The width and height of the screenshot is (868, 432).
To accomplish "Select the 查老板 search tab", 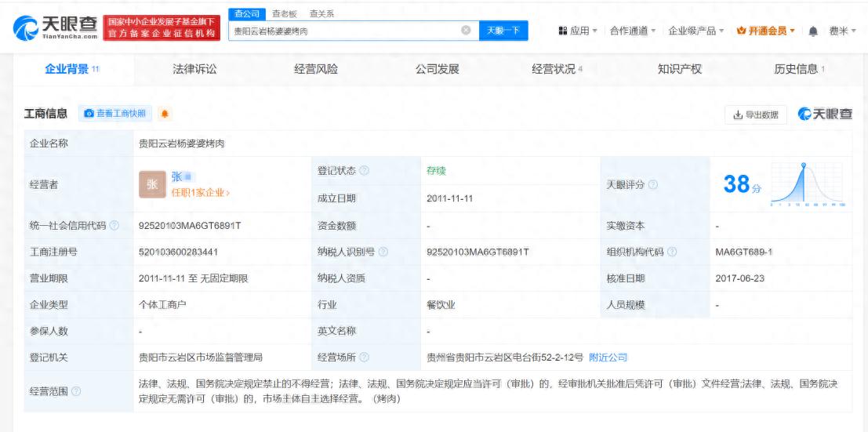I will coord(285,13).
